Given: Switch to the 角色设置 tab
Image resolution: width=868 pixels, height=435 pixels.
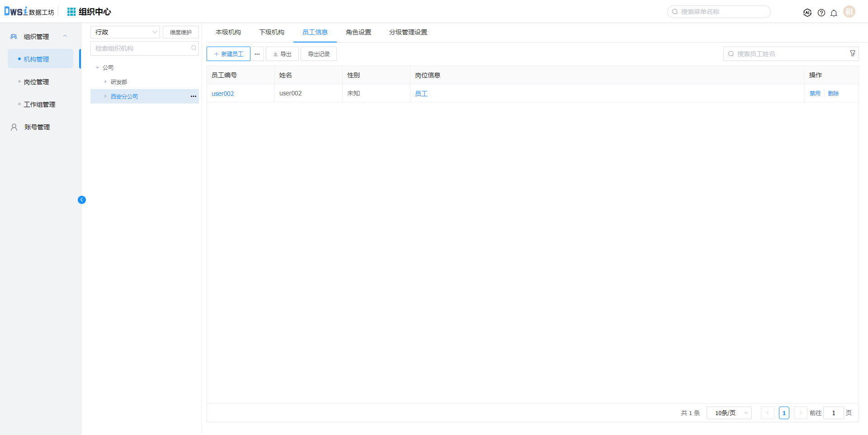Looking at the screenshot, I should (358, 32).
